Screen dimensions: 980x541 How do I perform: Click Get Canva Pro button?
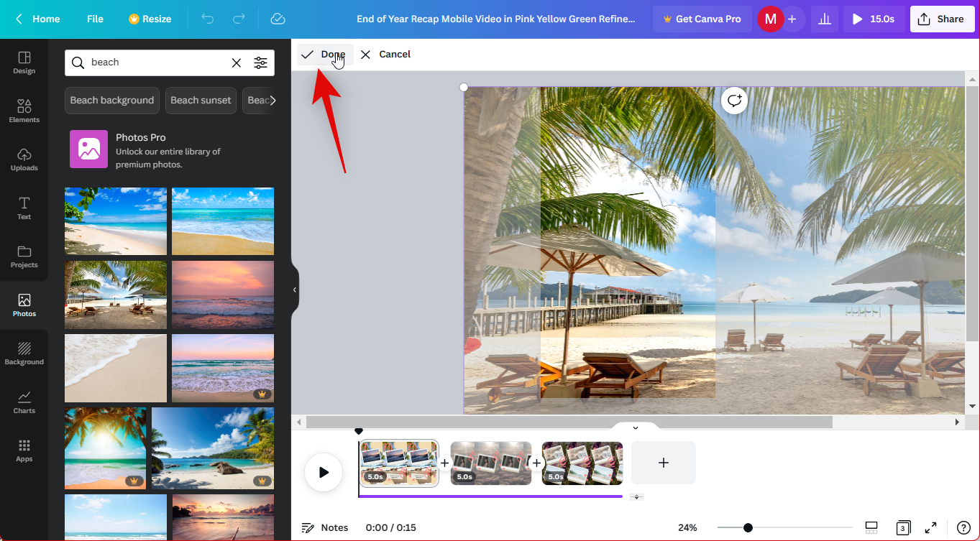tap(702, 19)
